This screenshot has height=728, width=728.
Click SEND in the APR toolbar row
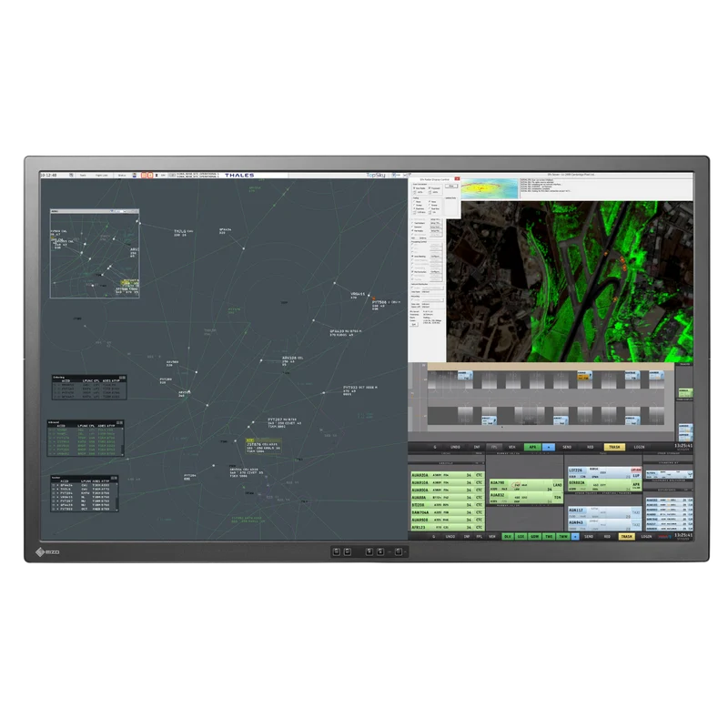567,447
